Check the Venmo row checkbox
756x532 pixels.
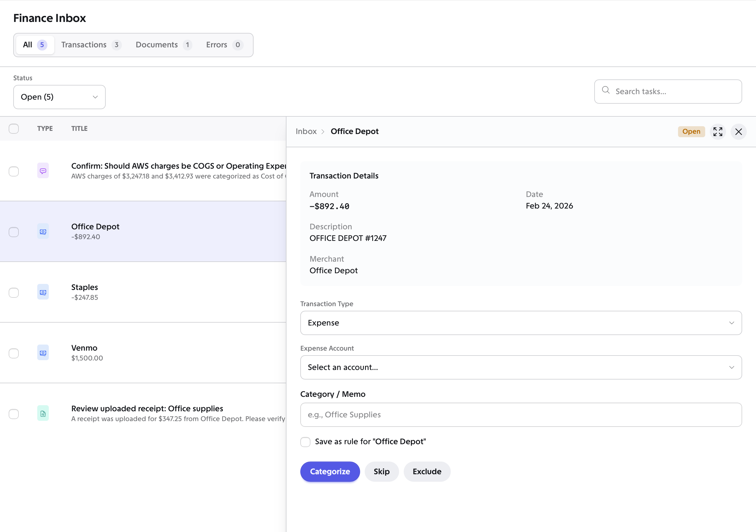pyautogui.click(x=14, y=353)
